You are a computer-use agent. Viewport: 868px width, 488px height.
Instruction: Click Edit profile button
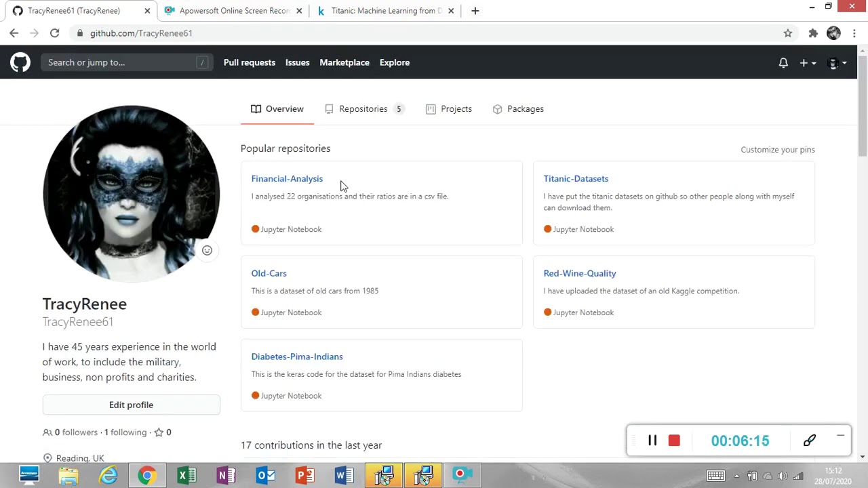131,405
